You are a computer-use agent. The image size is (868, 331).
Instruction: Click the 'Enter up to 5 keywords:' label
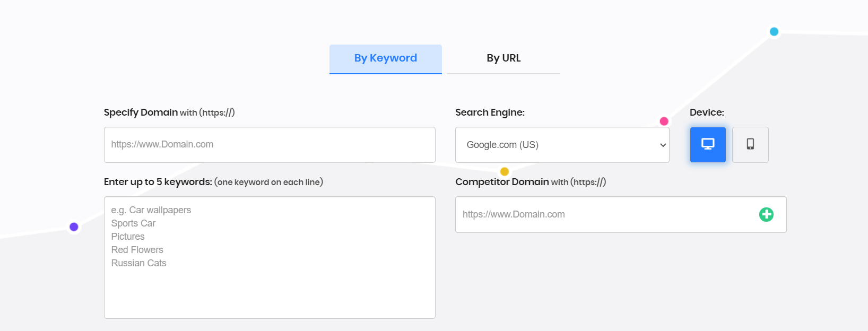(x=158, y=182)
